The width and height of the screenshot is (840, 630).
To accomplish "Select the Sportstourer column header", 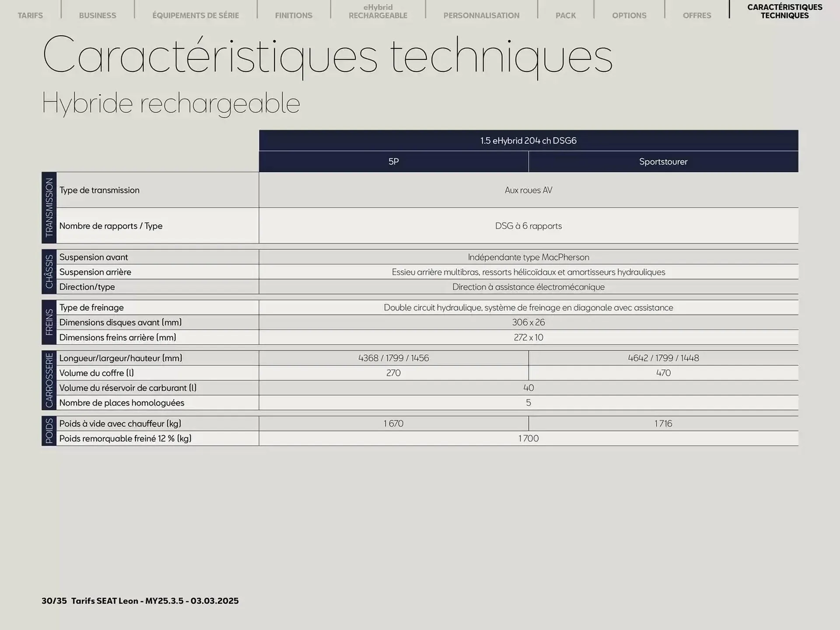I will (x=663, y=161).
